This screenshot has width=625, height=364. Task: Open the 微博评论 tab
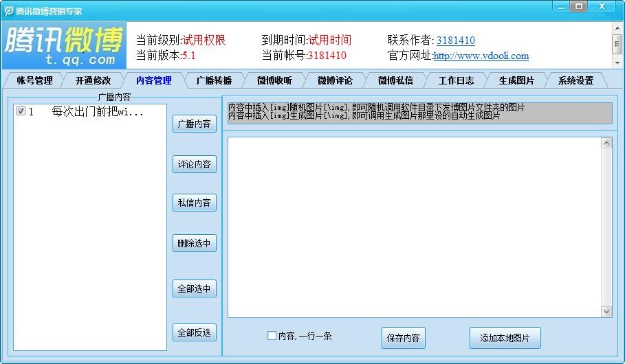(335, 80)
